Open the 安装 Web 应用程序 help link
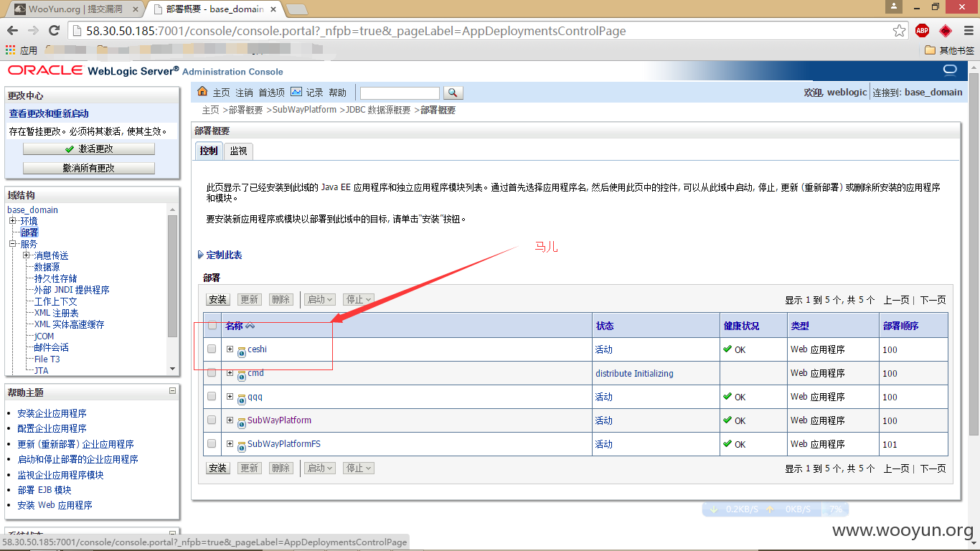 click(x=55, y=505)
